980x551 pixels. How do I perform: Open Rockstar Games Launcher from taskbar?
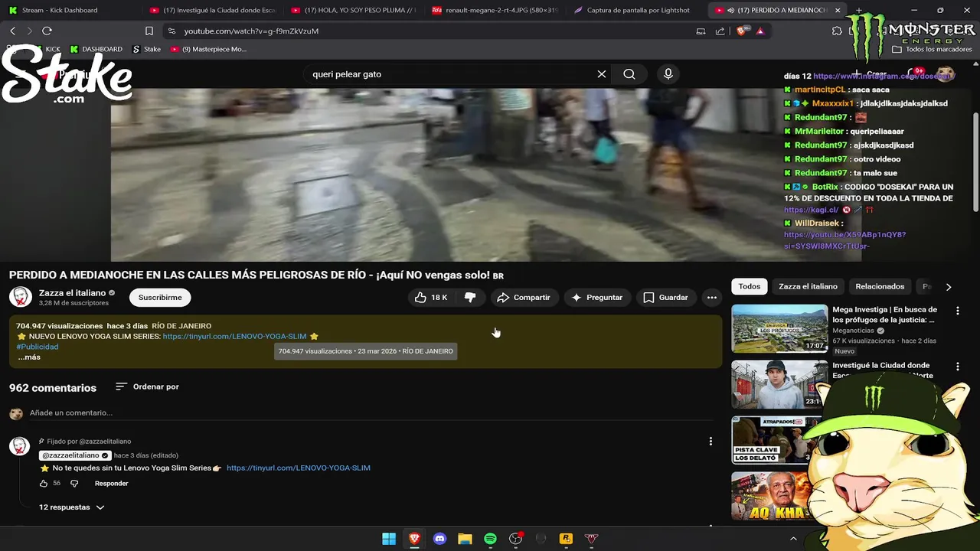(566, 539)
